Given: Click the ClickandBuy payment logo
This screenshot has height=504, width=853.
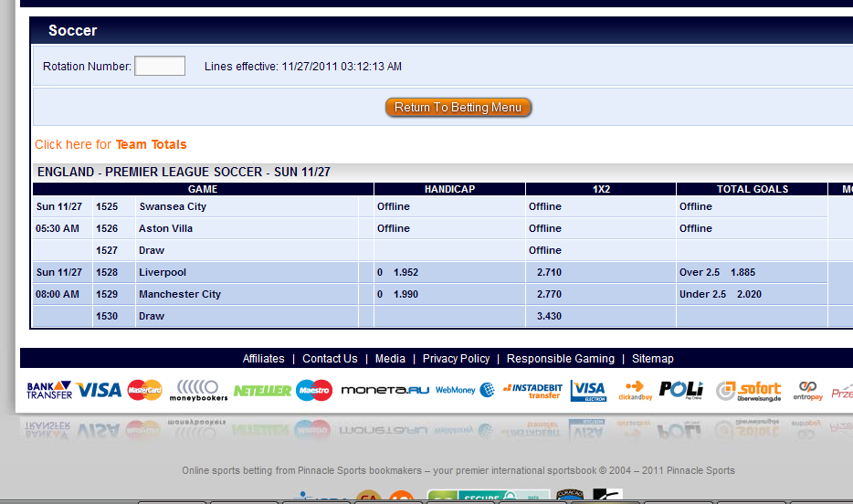Looking at the screenshot, I should pos(636,391).
